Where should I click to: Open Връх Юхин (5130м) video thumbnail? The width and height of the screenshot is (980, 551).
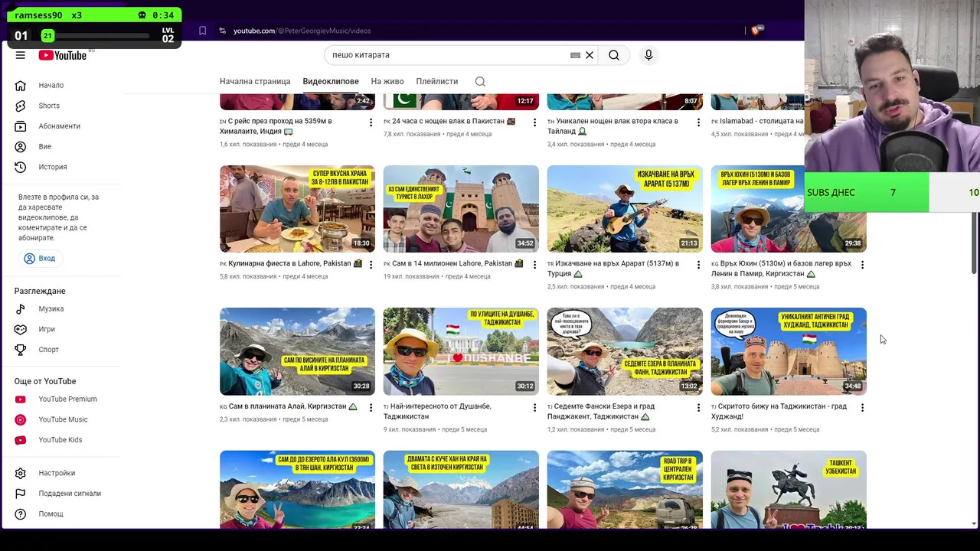[x=789, y=209]
